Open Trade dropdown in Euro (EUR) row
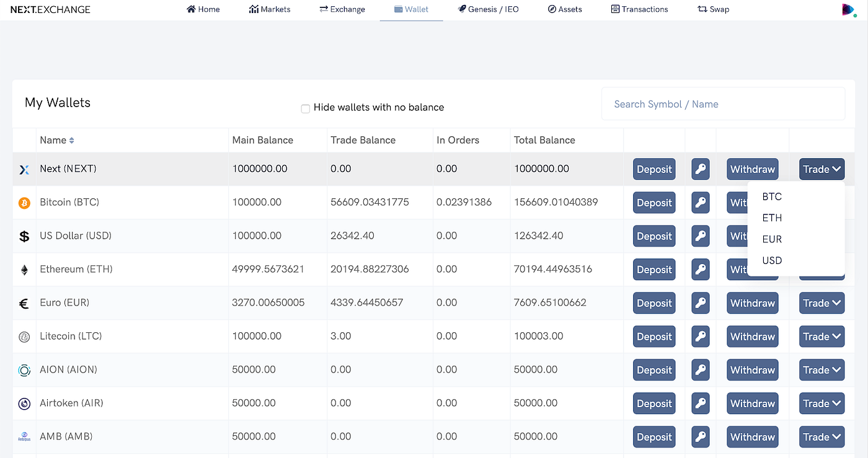 [821, 303]
